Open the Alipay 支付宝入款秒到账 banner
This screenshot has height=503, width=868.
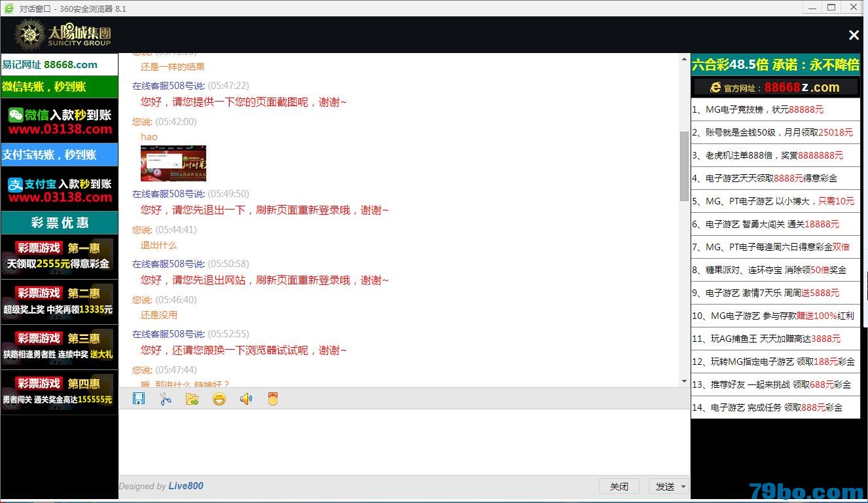tap(60, 189)
